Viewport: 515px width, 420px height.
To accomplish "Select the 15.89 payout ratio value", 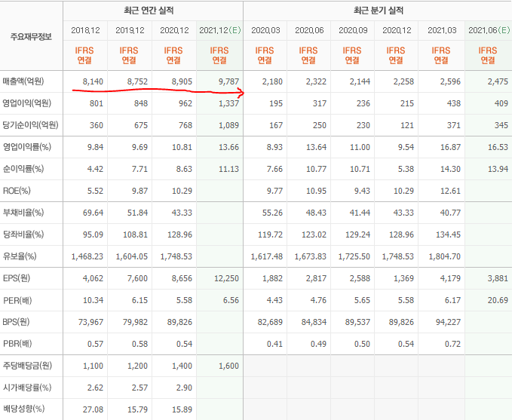I will [182, 409].
